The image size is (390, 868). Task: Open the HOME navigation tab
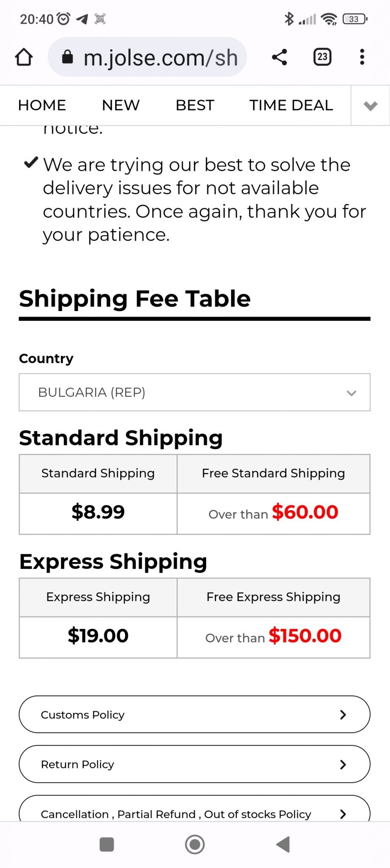pyautogui.click(x=42, y=106)
